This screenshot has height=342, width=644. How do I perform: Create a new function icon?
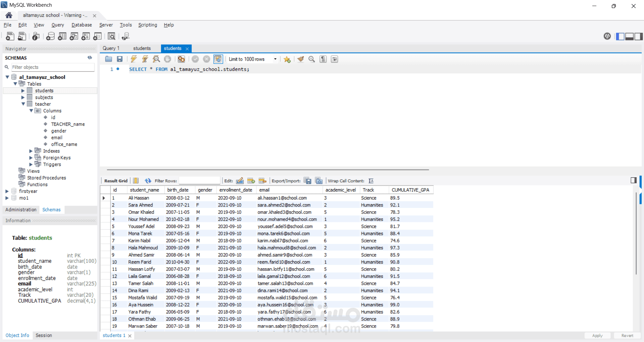(97, 36)
